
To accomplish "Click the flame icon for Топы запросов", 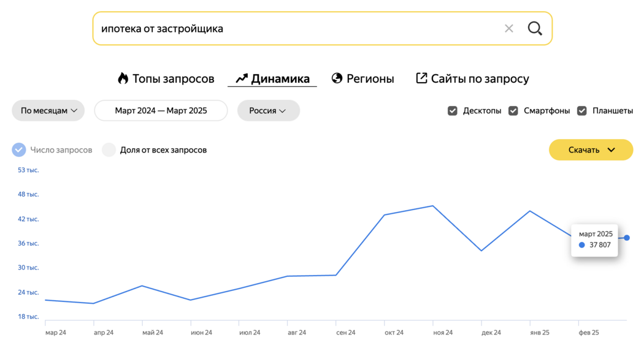I will tap(123, 78).
